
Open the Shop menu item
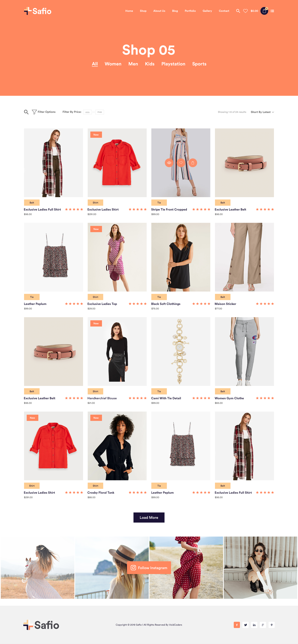(143, 11)
